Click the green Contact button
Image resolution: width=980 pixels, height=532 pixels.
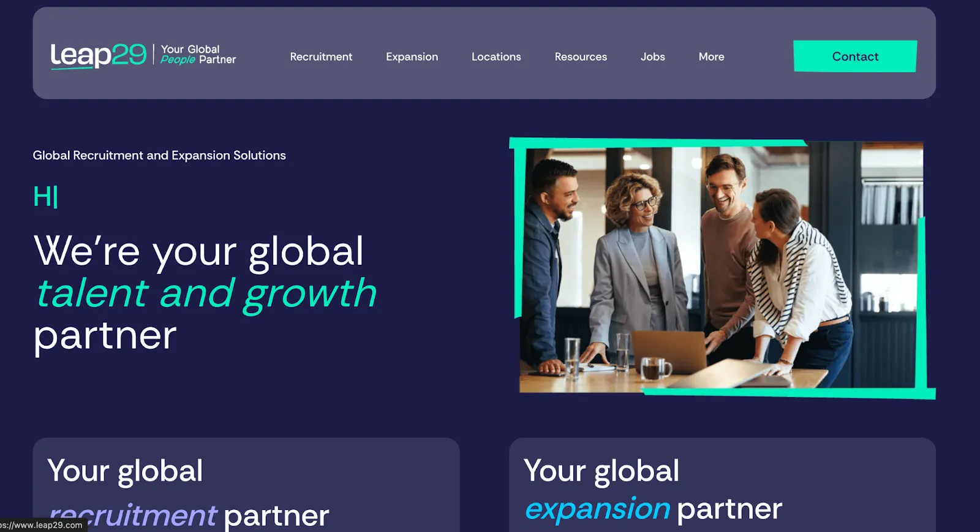tap(855, 56)
